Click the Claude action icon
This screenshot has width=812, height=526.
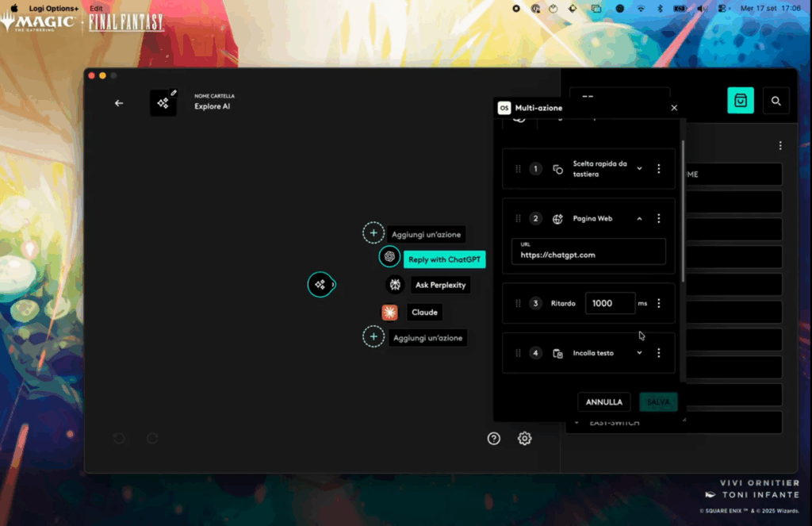(x=389, y=313)
